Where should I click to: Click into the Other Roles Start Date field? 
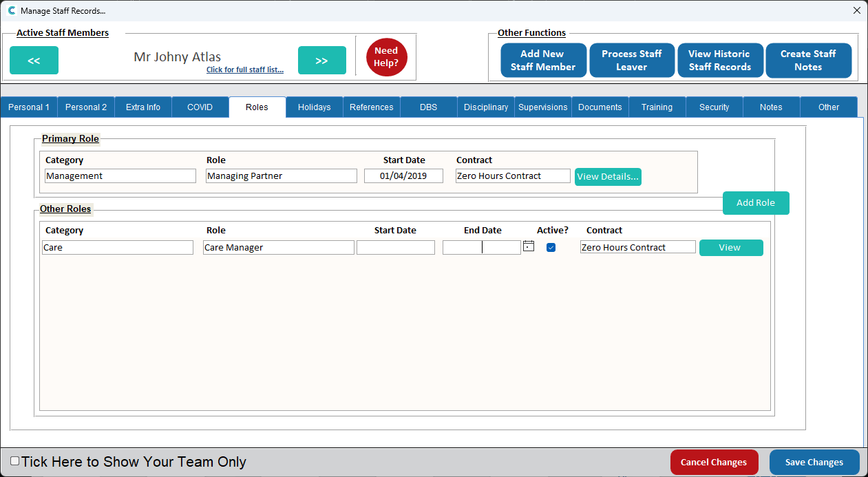tap(395, 248)
